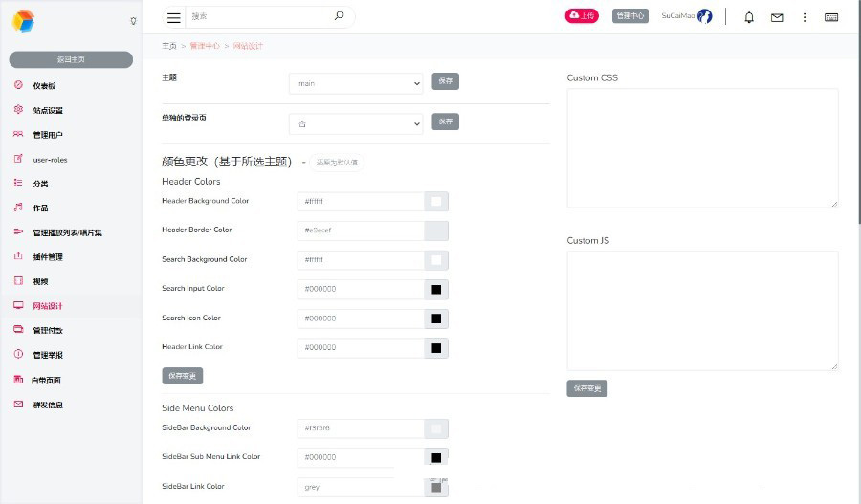The image size is (861, 504).
Task: Click the hamburger menu icon
Action: click(173, 17)
